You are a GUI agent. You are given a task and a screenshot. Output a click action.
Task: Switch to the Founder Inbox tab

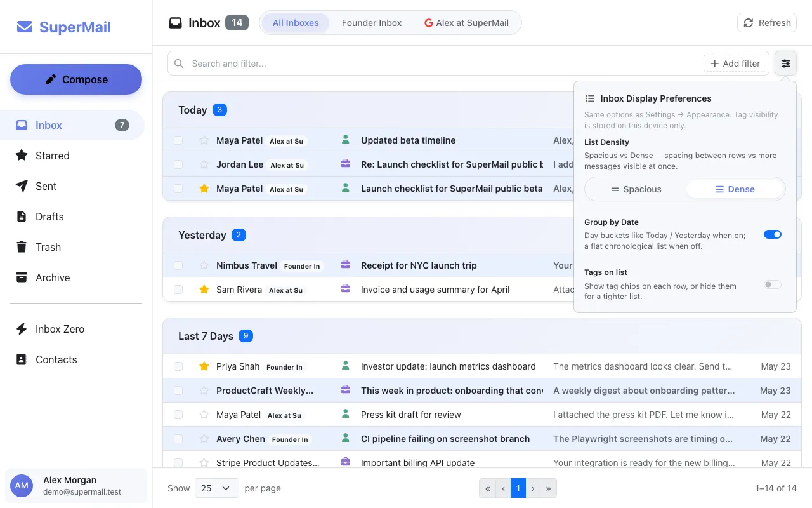click(372, 23)
